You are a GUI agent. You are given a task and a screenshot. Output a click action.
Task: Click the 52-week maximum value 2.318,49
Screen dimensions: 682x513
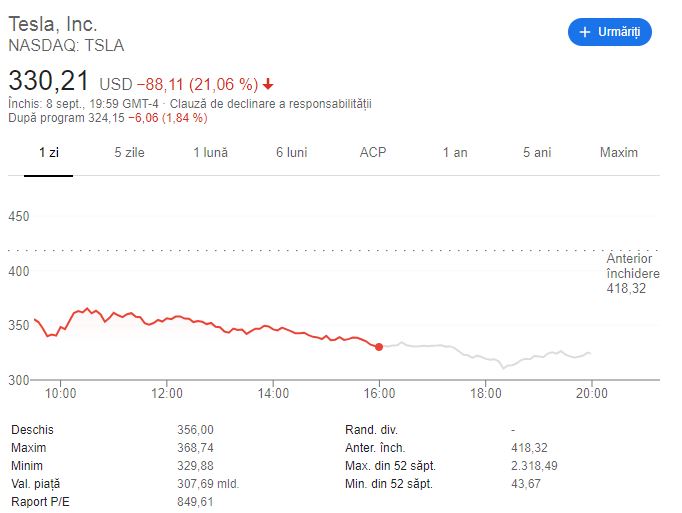click(536, 465)
